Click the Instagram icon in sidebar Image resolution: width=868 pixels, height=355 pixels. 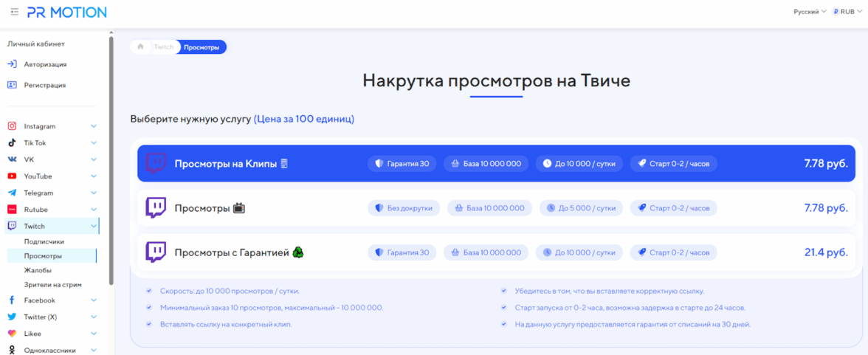pos(12,126)
